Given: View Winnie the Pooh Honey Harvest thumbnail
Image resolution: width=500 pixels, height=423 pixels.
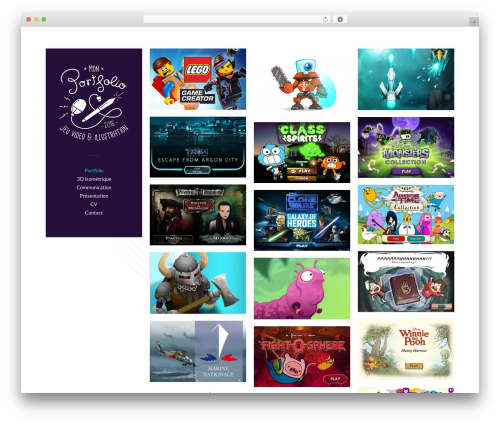Looking at the screenshot, I should point(406,350).
